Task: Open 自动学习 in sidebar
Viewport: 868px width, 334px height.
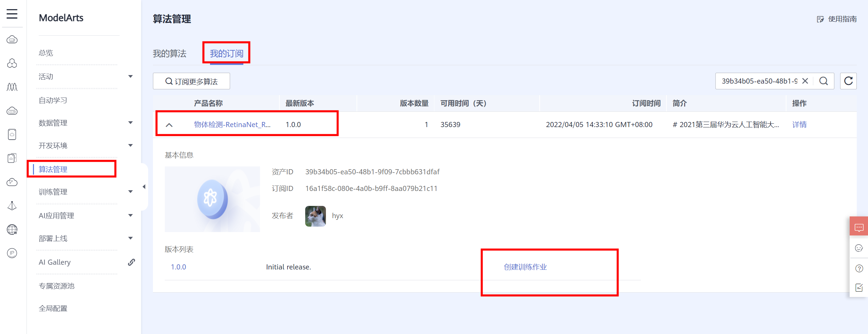Action: (53, 100)
